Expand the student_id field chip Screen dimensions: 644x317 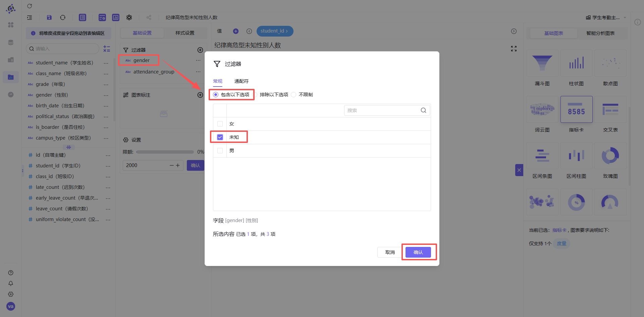coord(275,31)
